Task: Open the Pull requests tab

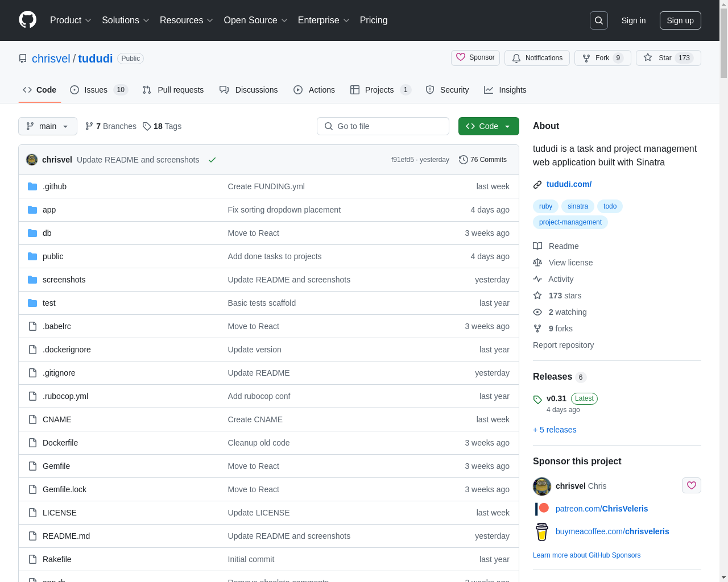Action: click(x=173, y=90)
